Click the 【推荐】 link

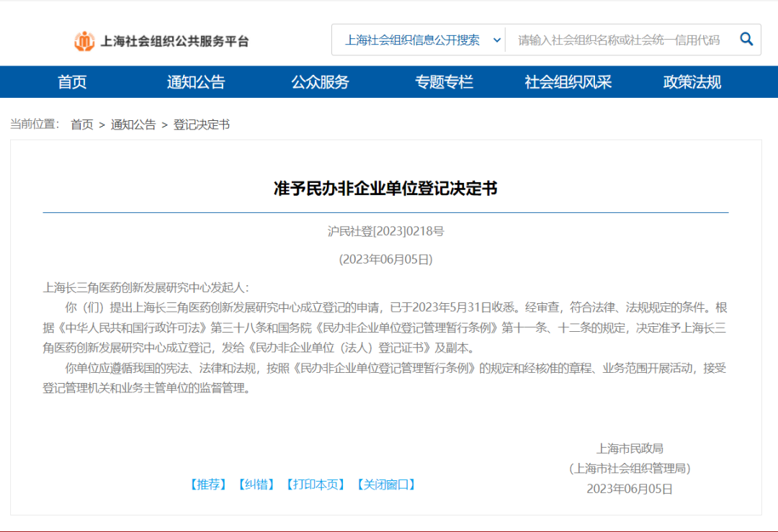tap(208, 484)
